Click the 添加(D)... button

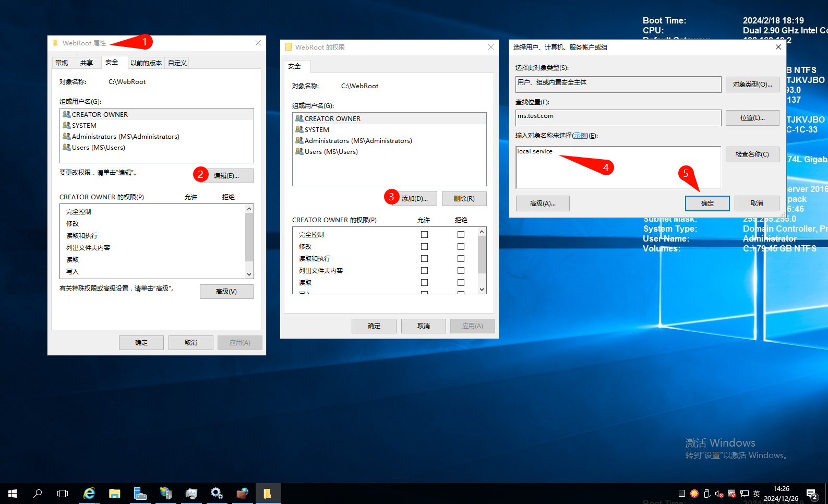click(415, 199)
